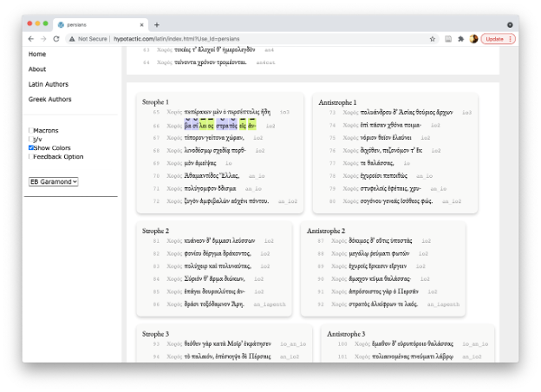Click line 73 text in Antistrophe 1
The height and width of the screenshot is (392, 541).
coord(407,113)
